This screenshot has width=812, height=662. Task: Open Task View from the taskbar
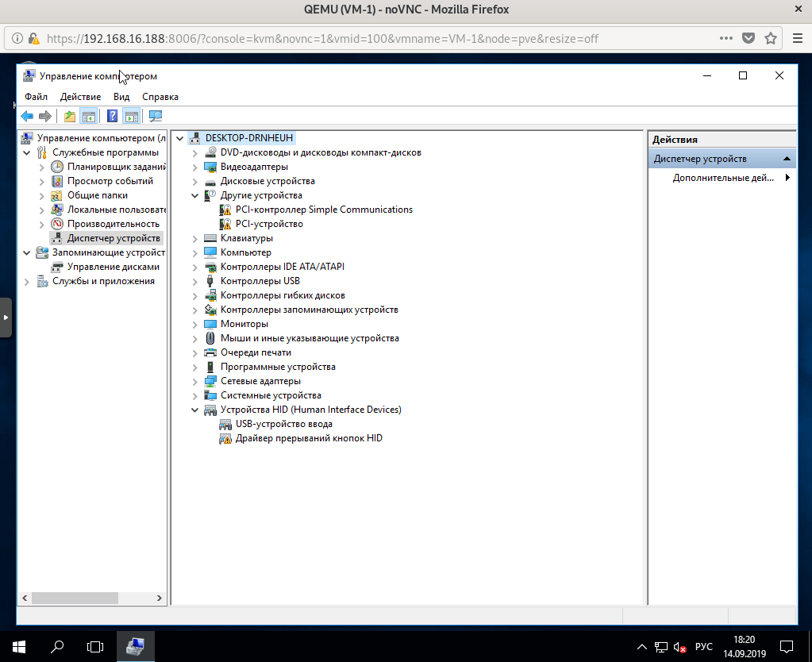point(95,647)
